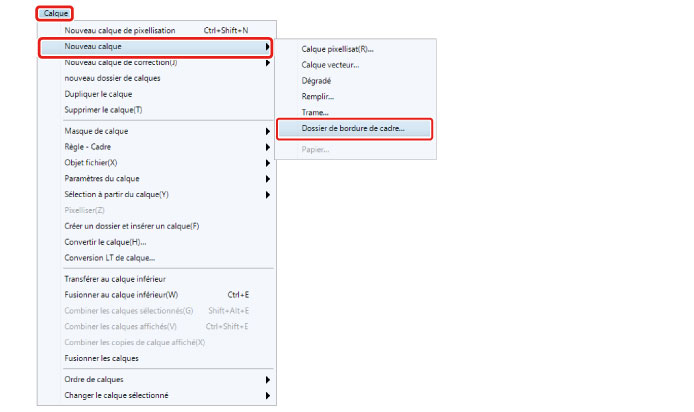The image size is (694, 412).
Task: Expand arrow beside Sélection à partir du calque(Y)
Action: coord(267,195)
